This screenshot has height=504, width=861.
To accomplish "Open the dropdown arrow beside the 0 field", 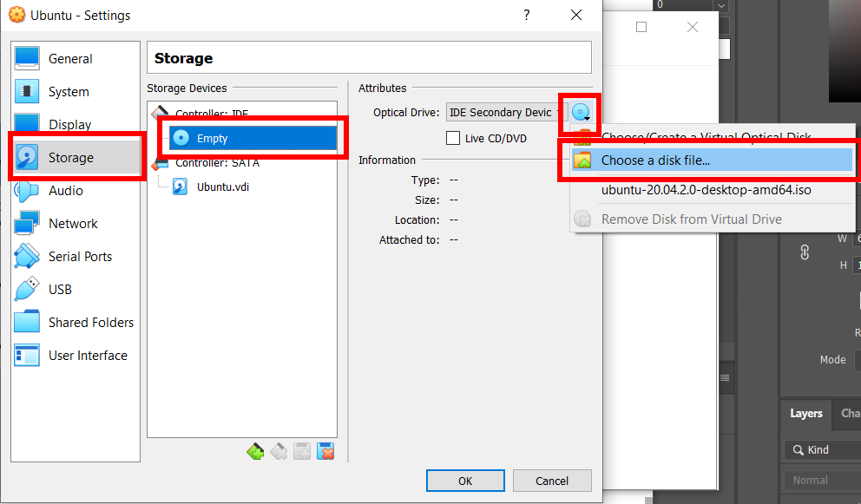I will click(x=721, y=5).
